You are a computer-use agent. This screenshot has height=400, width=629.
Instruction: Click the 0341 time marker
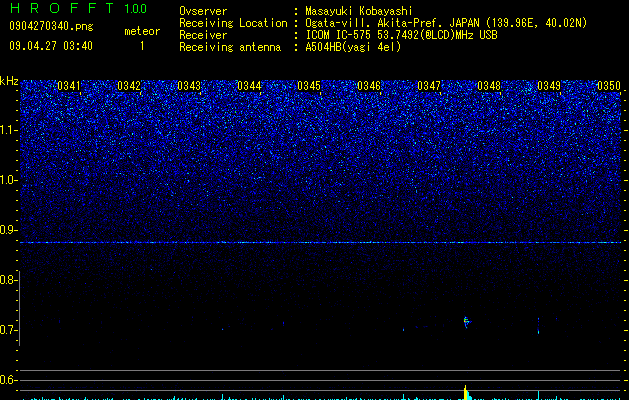tap(69, 86)
